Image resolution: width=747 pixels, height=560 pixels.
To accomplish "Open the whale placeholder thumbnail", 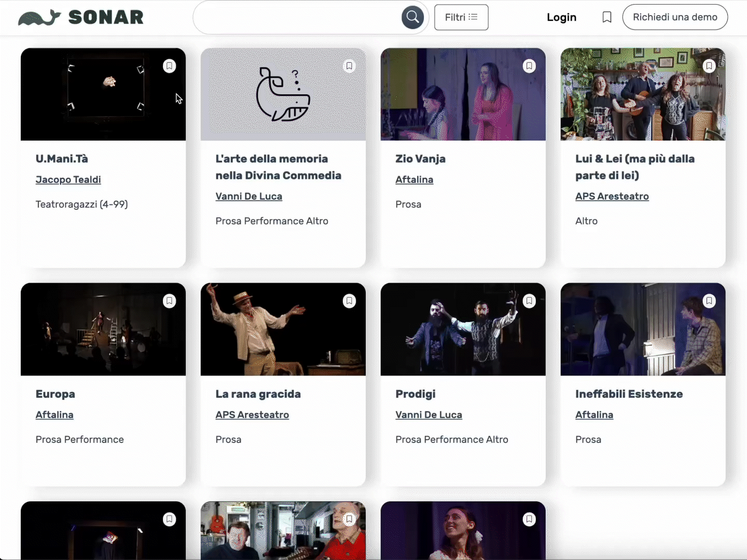I will (283, 94).
